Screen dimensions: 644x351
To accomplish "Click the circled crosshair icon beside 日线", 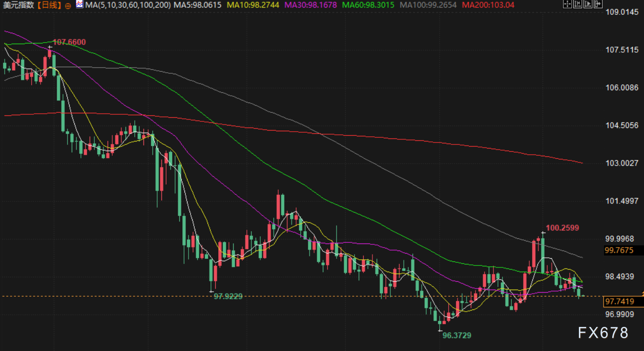I will tap(69, 5).
